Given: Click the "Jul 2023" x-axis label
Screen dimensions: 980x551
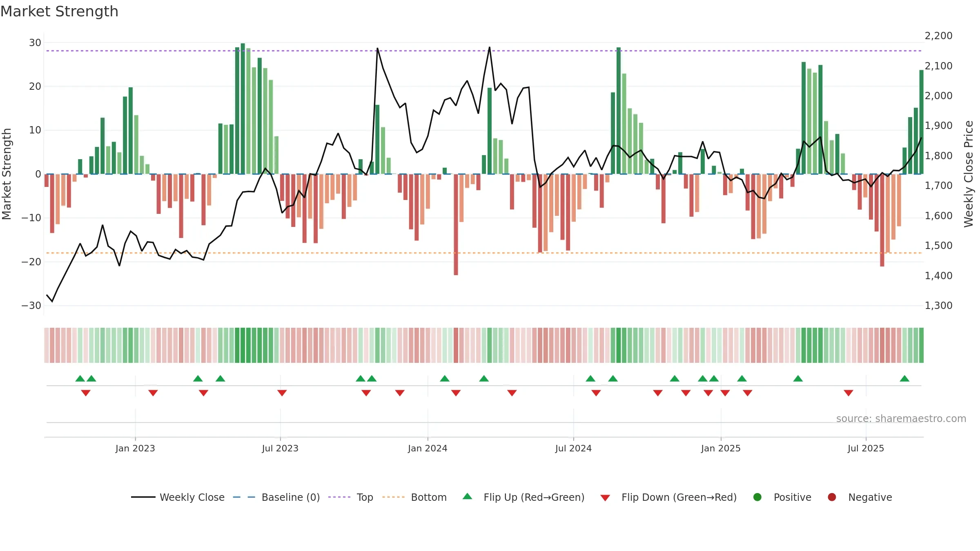Looking at the screenshot, I should (280, 448).
